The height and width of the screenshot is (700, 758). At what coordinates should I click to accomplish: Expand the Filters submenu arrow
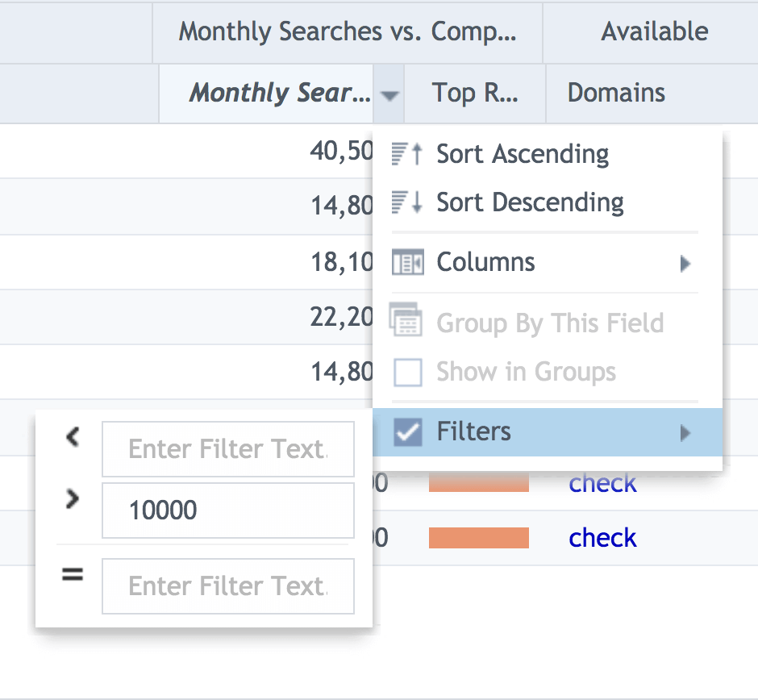tap(685, 433)
